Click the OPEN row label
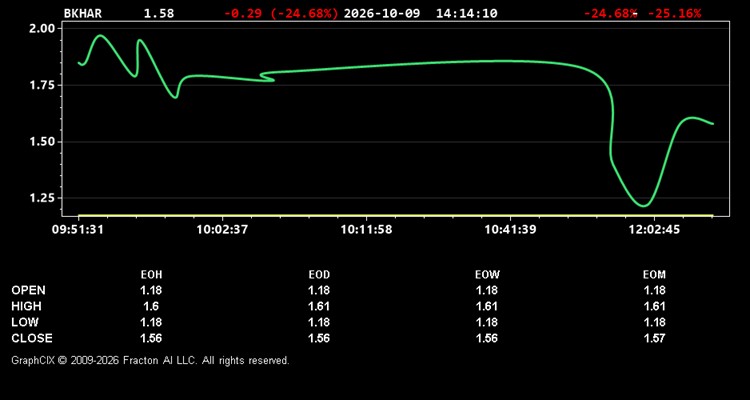Image resolution: width=750 pixels, height=400 pixels. [28, 290]
